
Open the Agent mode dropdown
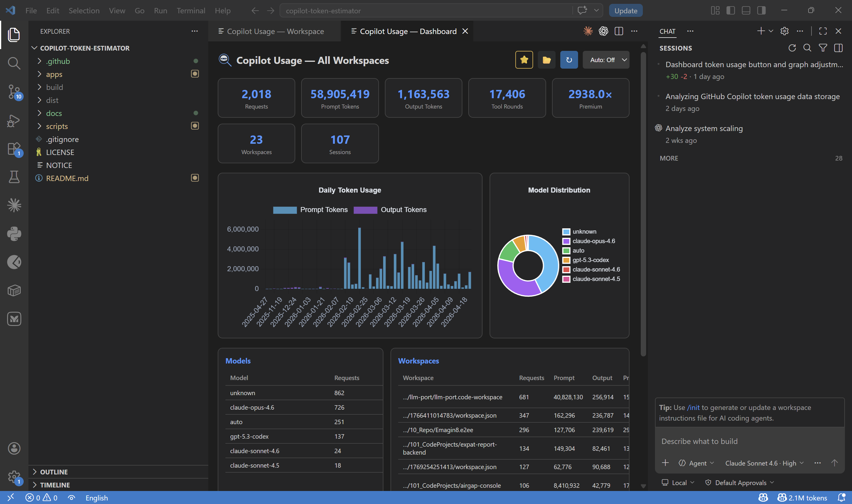point(696,463)
